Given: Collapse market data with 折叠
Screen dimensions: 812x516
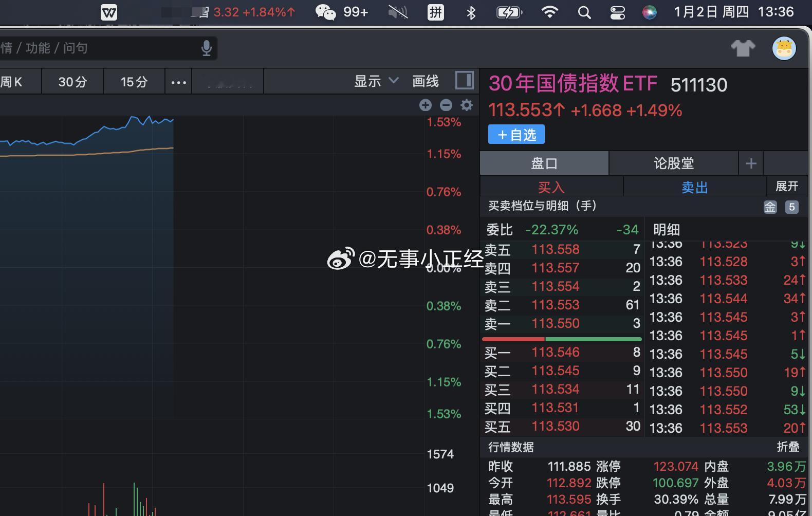Looking at the screenshot, I should pos(788,447).
